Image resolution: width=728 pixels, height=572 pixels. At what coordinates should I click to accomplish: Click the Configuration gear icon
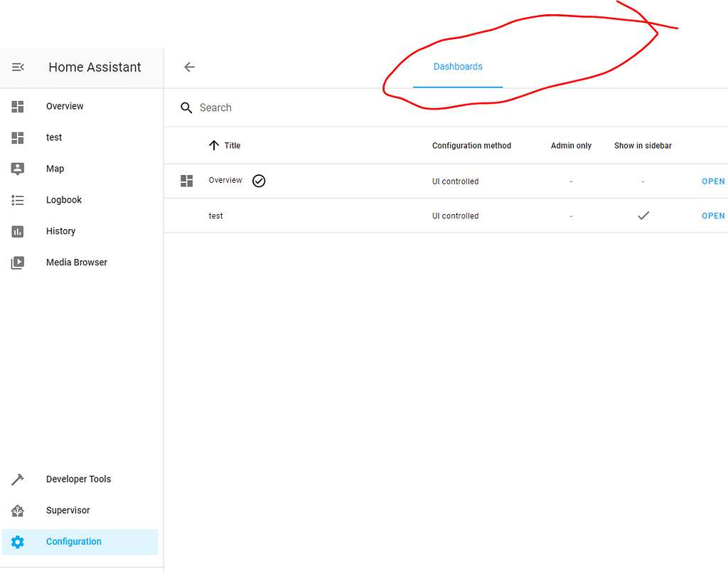point(18,542)
